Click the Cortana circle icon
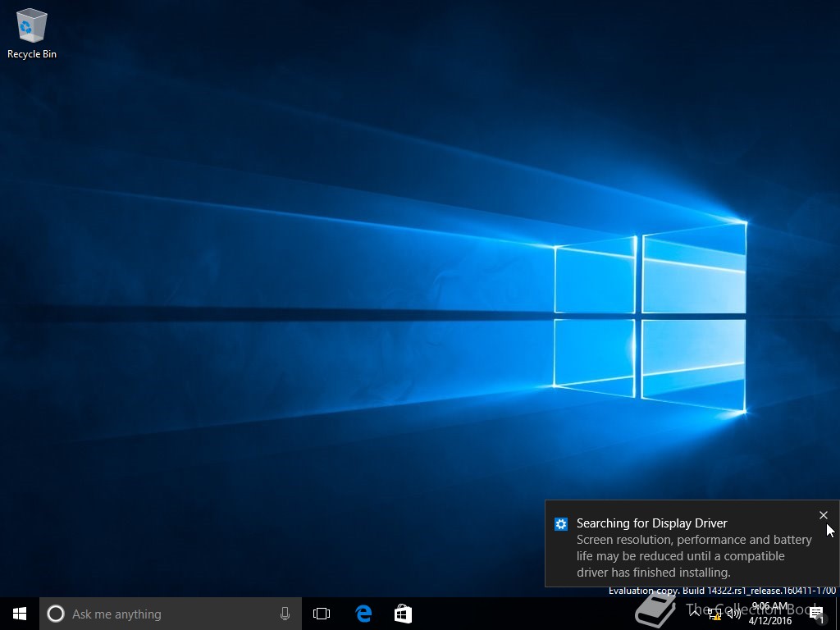This screenshot has width=840, height=630. (x=56, y=614)
